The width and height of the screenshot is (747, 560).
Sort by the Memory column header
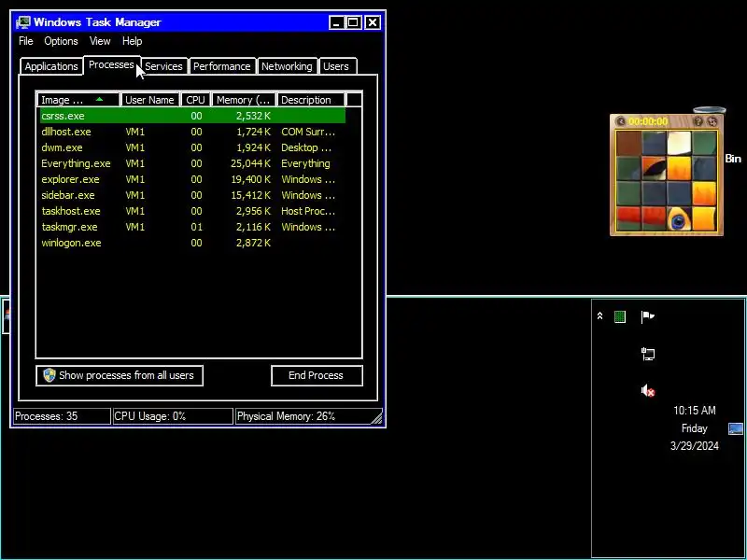point(244,100)
